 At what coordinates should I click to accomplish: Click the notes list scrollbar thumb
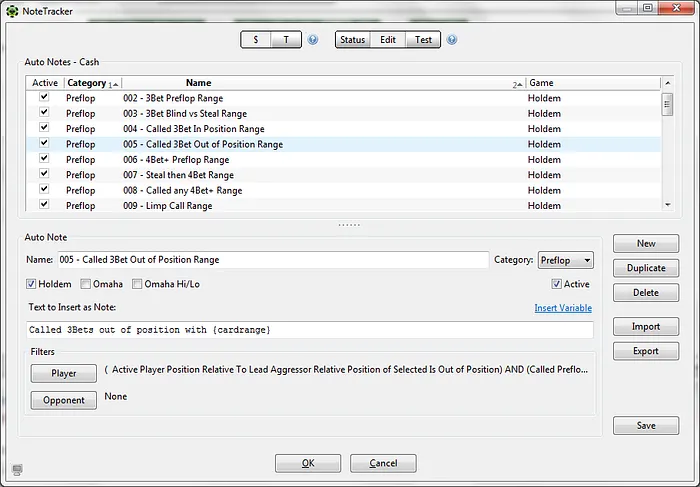pyautogui.click(x=667, y=104)
